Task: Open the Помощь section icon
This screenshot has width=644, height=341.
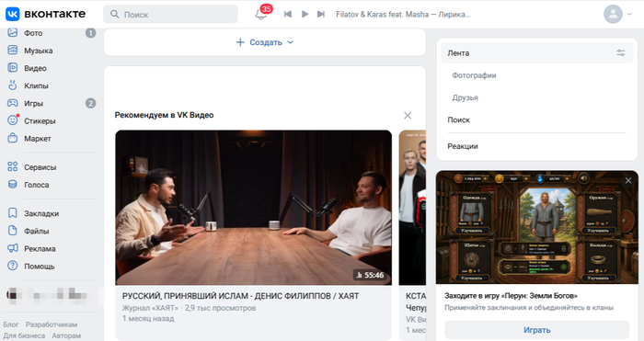Action: point(13,266)
